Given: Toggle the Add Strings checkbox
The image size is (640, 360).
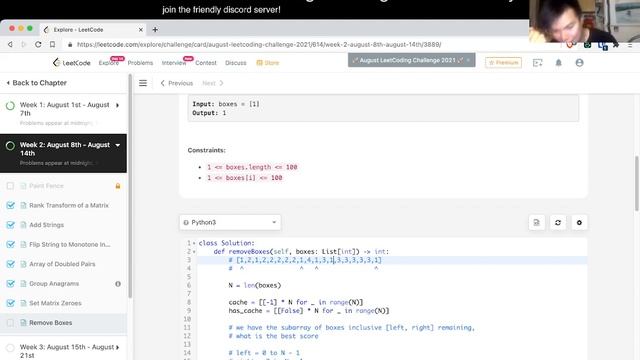Looking at the screenshot, I should [x=10, y=225].
